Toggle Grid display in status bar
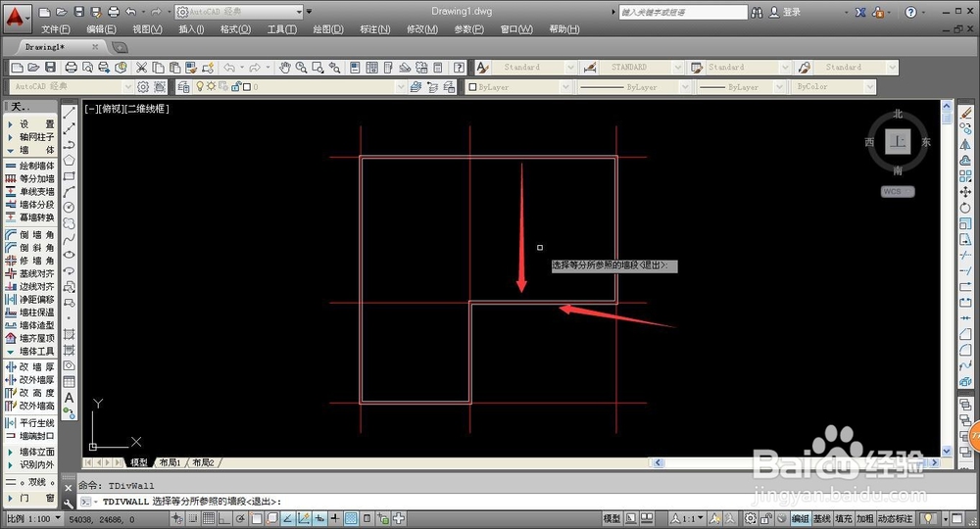Viewport: 980px width, 529px height. (209, 518)
